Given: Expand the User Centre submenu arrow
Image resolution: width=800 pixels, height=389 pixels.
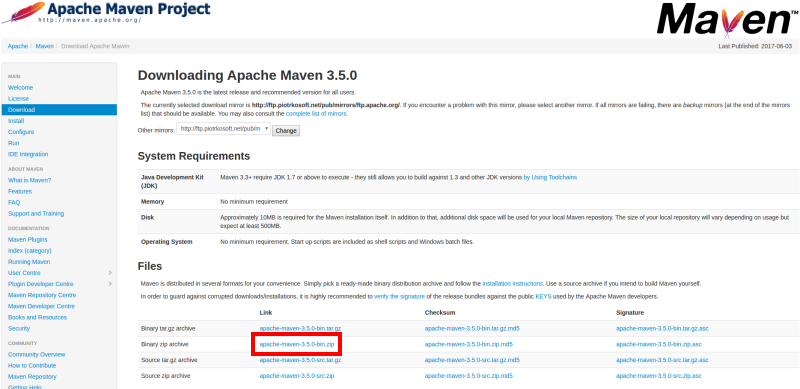Looking at the screenshot, I should (x=110, y=273).
